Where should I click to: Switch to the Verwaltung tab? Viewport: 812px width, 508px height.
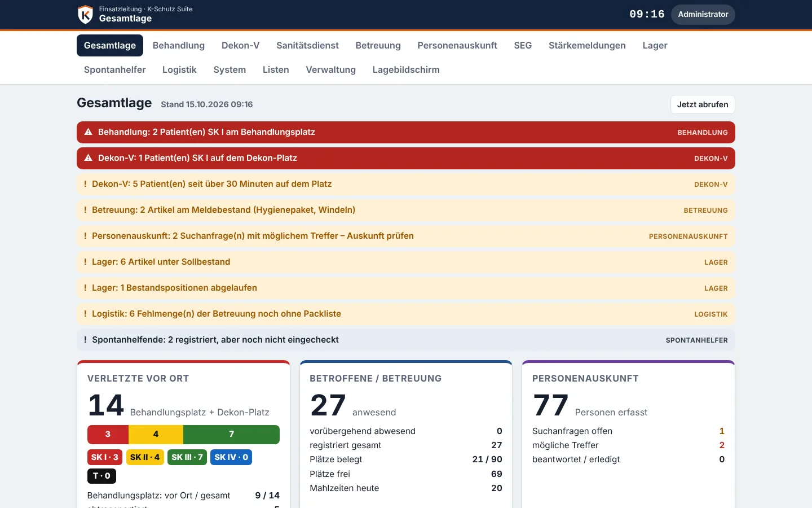click(331, 70)
